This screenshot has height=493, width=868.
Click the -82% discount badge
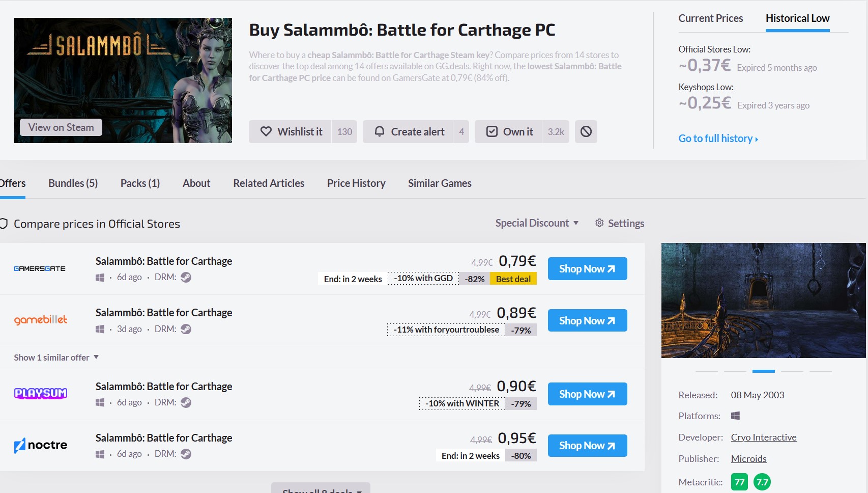pos(475,279)
